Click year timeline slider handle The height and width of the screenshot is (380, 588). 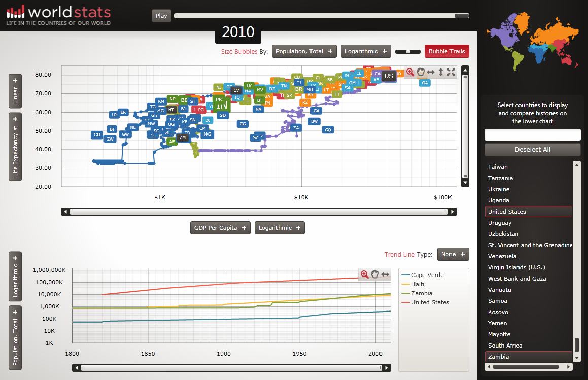click(462, 16)
